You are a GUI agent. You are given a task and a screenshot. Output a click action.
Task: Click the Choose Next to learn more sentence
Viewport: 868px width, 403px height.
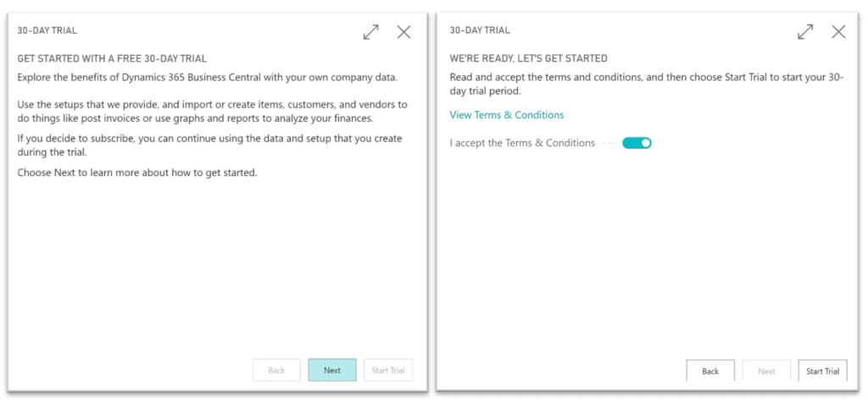pos(137,173)
